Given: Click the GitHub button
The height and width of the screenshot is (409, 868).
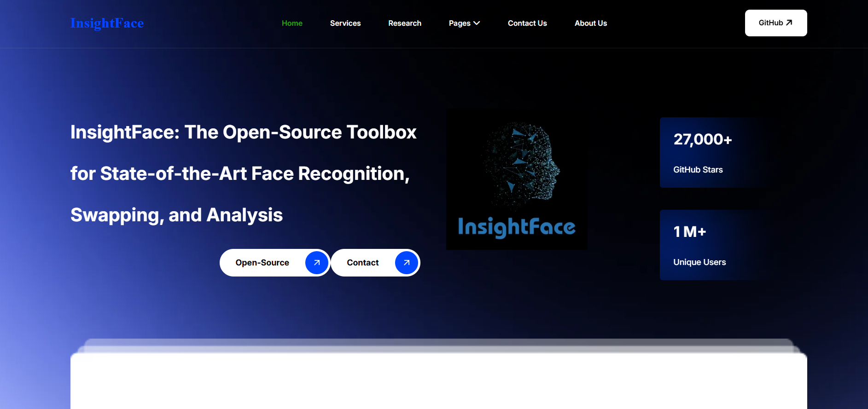Looking at the screenshot, I should [x=776, y=23].
